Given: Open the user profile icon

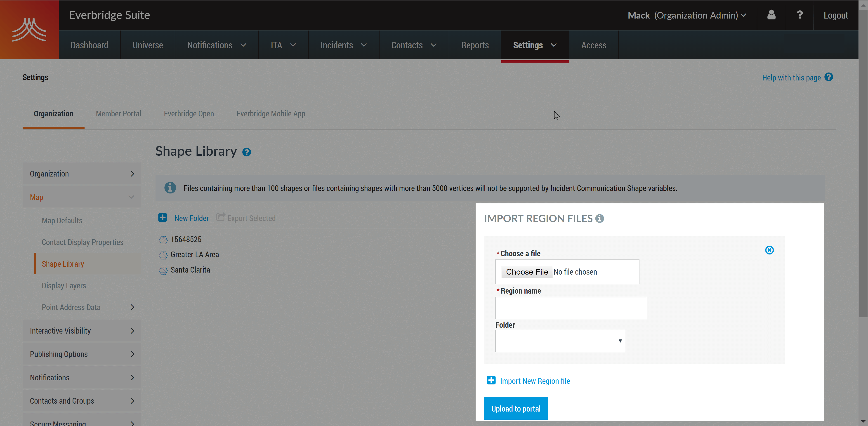Looking at the screenshot, I should click(771, 15).
